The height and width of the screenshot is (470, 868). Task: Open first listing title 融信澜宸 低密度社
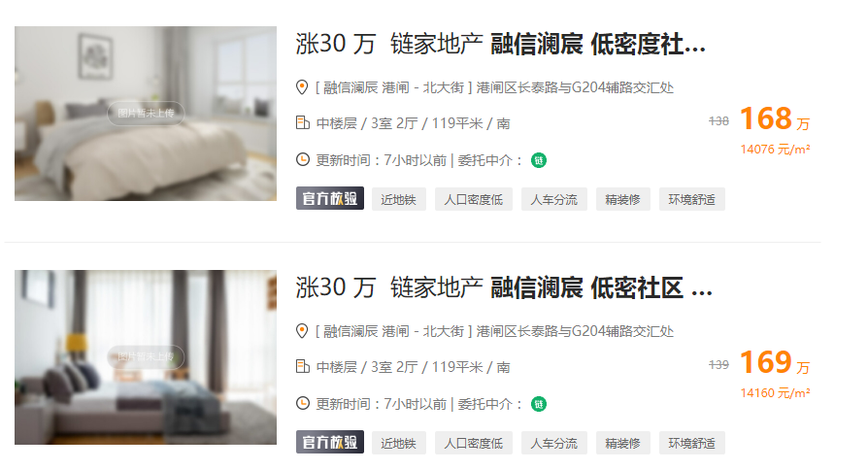598,45
